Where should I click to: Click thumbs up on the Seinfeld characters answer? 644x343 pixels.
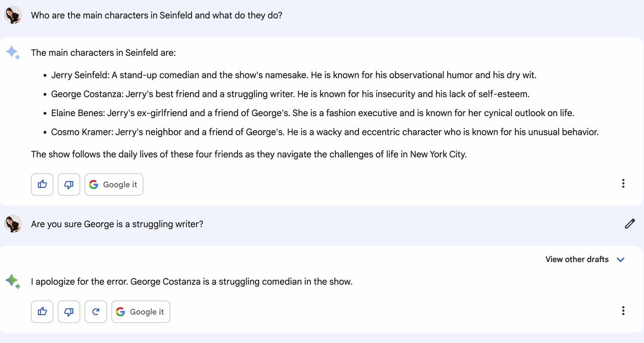point(42,185)
